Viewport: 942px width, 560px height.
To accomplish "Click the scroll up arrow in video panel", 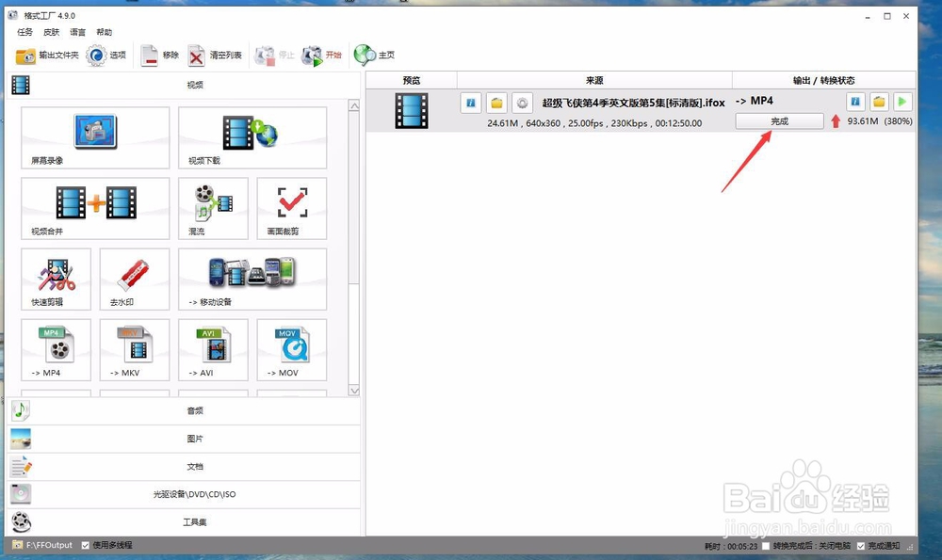I will [x=354, y=105].
